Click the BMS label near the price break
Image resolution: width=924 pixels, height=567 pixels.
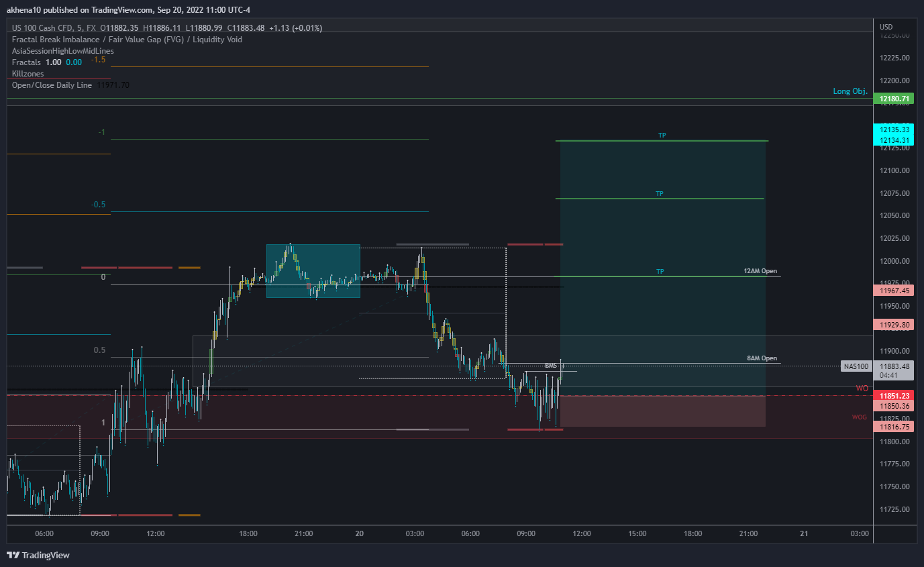[x=551, y=366]
